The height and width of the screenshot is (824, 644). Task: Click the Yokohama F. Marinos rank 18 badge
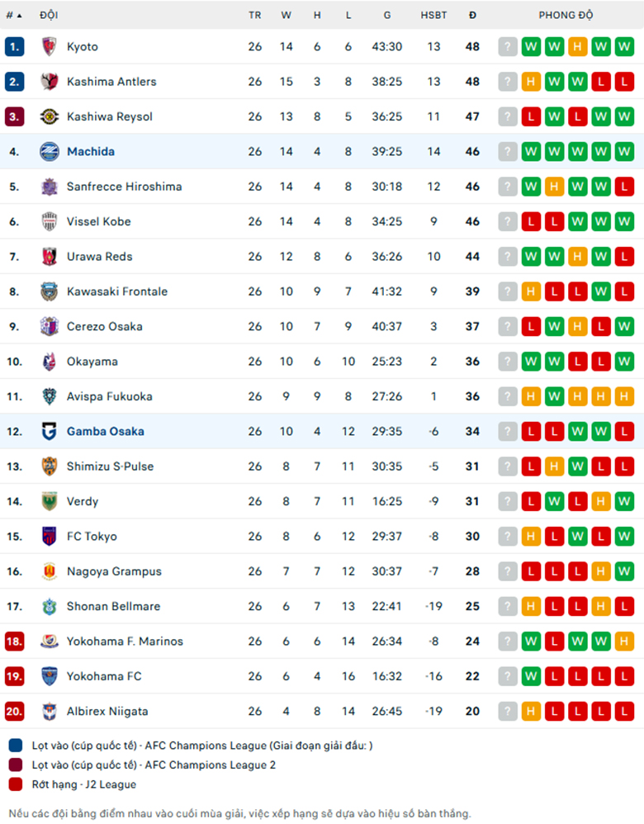pyautogui.click(x=14, y=642)
